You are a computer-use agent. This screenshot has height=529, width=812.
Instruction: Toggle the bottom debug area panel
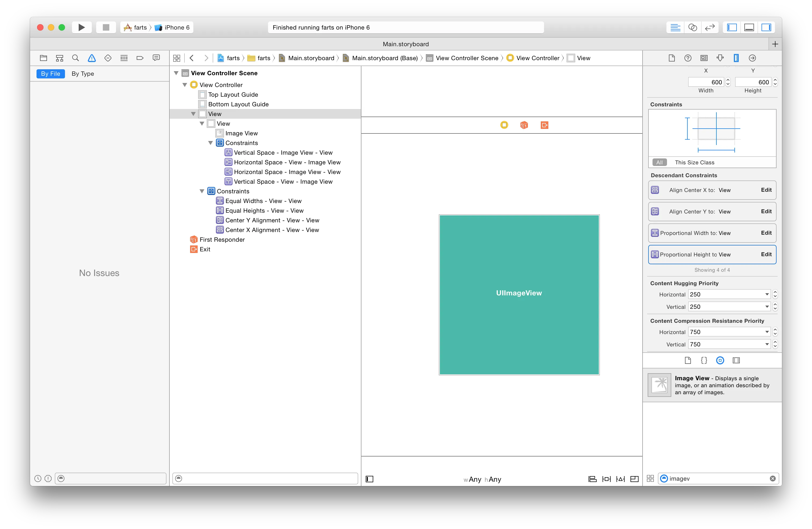point(749,27)
